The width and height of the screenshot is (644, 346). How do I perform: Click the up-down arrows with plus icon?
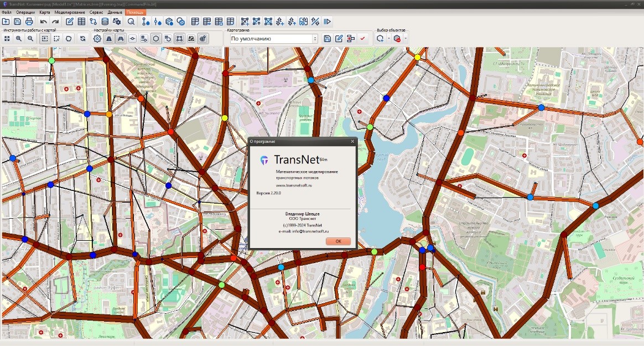(x=280, y=22)
